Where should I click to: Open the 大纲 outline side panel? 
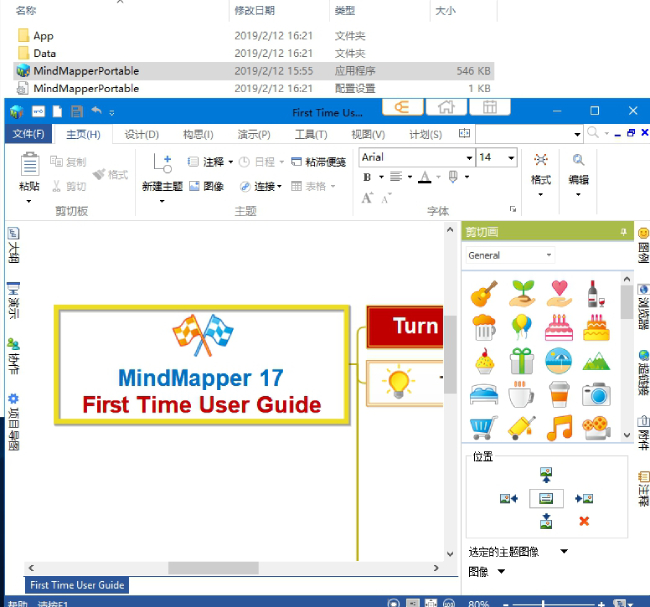click(x=14, y=245)
